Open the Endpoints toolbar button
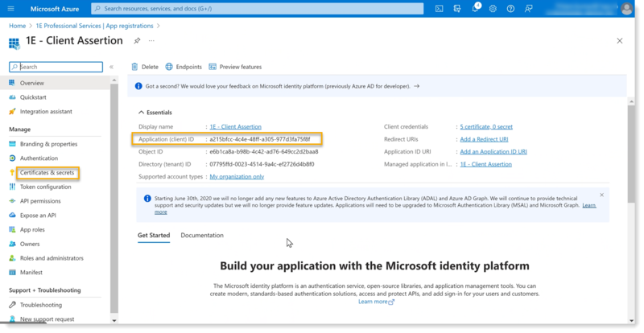Viewport: 644px width, 333px height. (184, 67)
